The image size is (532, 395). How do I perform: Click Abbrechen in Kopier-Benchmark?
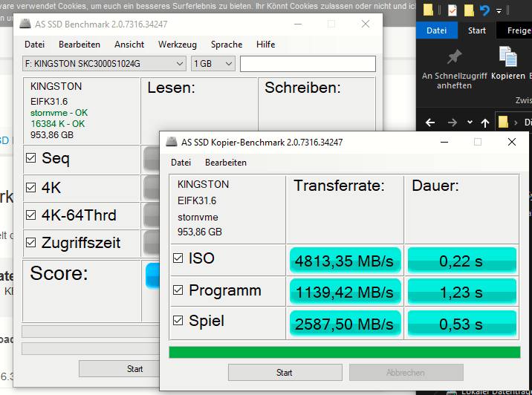pyautogui.click(x=406, y=373)
